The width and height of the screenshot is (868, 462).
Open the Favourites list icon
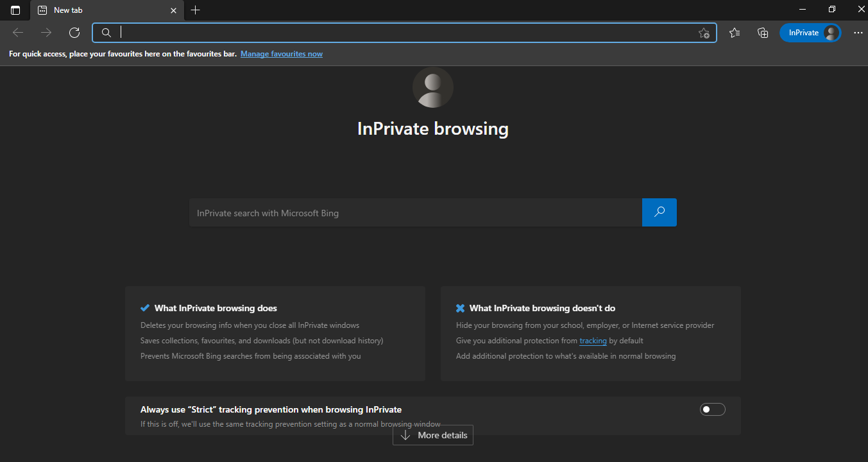(735, 33)
